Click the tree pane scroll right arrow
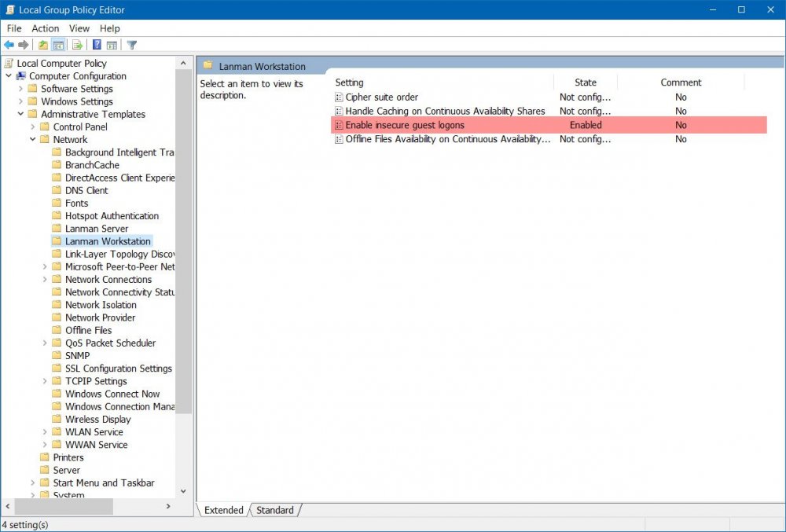 click(x=168, y=506)
